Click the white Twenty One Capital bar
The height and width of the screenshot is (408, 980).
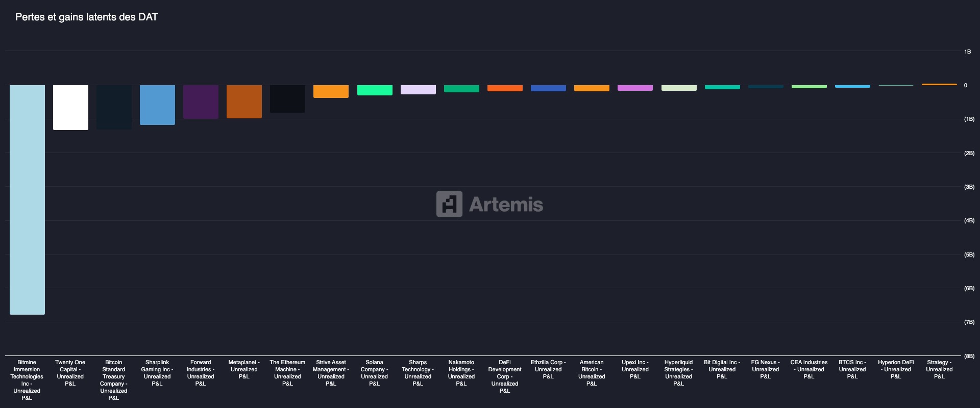70,107
